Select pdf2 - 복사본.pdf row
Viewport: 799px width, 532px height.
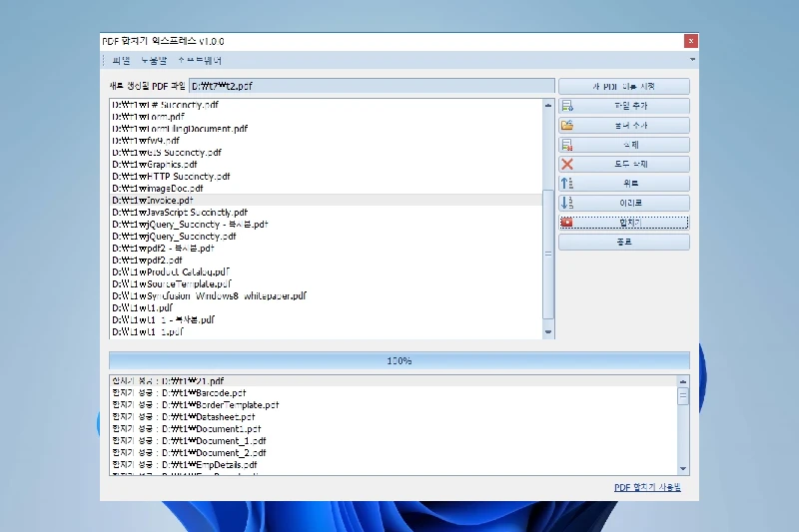tap(327, 248)
